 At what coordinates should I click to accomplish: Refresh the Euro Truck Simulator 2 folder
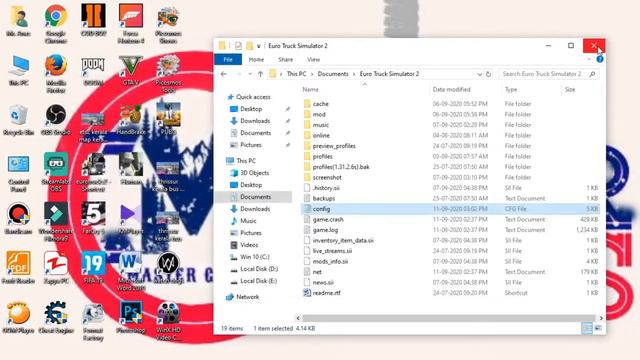point(488,74)
